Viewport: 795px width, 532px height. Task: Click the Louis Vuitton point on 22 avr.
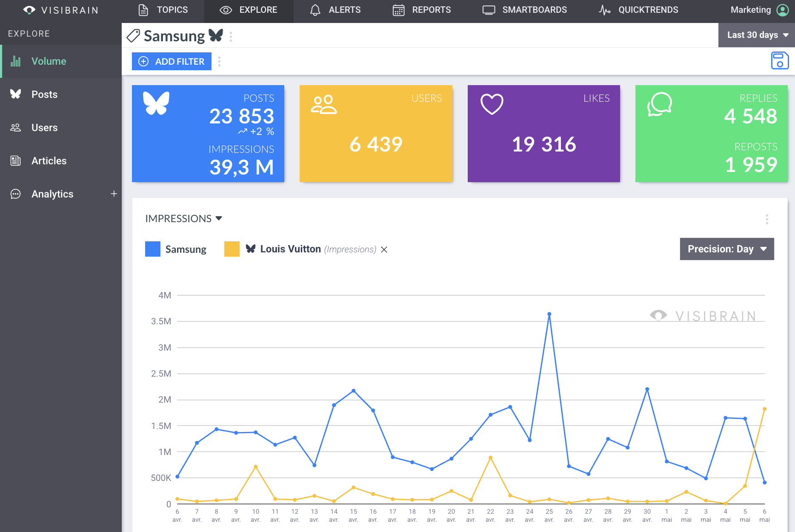(491, 458)
